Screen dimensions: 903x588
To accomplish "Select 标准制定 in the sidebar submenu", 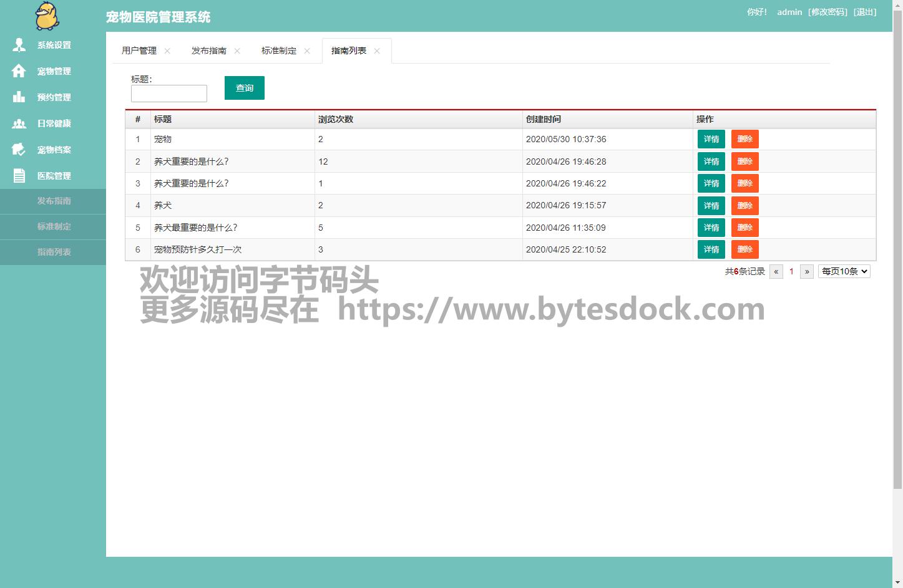I will tap(54, 226).
